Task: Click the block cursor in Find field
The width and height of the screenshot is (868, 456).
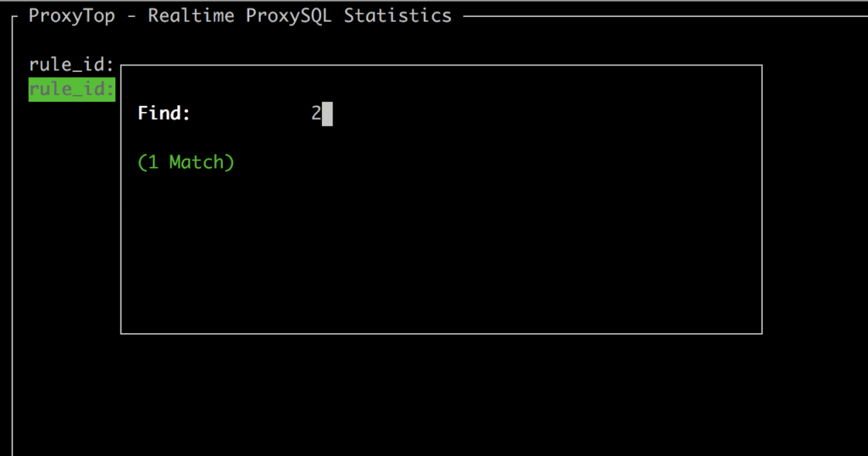Action: (x=327, y=114)
